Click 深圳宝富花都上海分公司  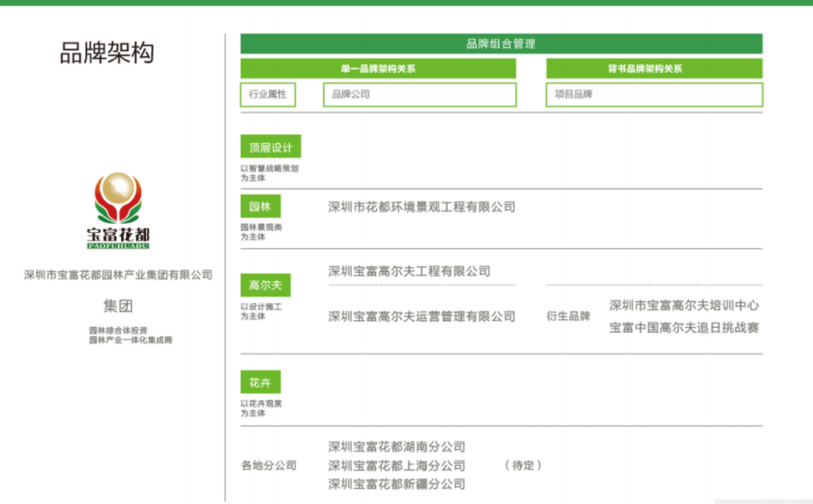(396, 466)
